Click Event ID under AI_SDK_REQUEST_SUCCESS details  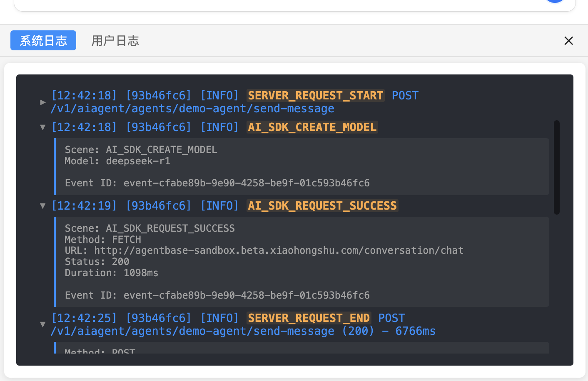coord(217,295)
